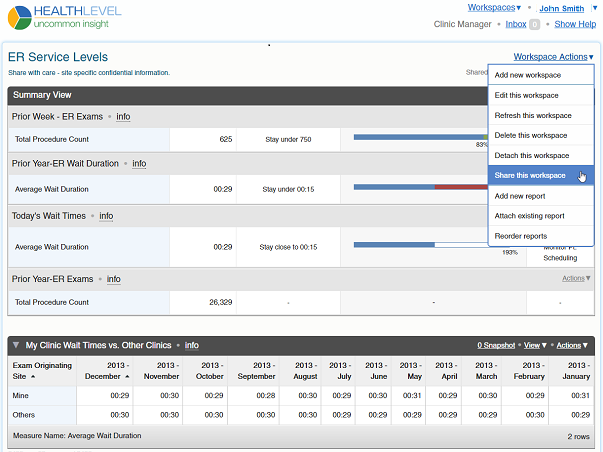Image resolution: width=603 pixels, height=452 pixels.
Task: Open the View dropdown in clinic report
Action: (535, 345)
